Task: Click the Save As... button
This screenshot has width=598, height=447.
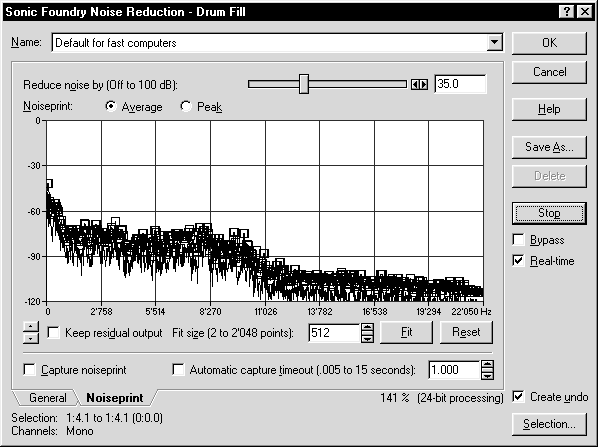Action: click(x=549, y=147)
